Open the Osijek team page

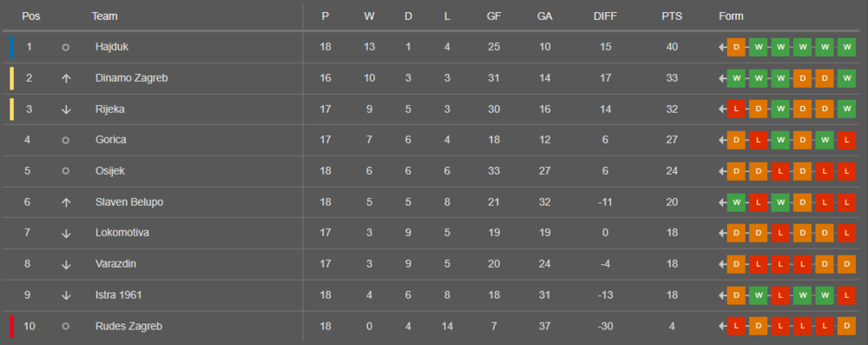[109, 171]
